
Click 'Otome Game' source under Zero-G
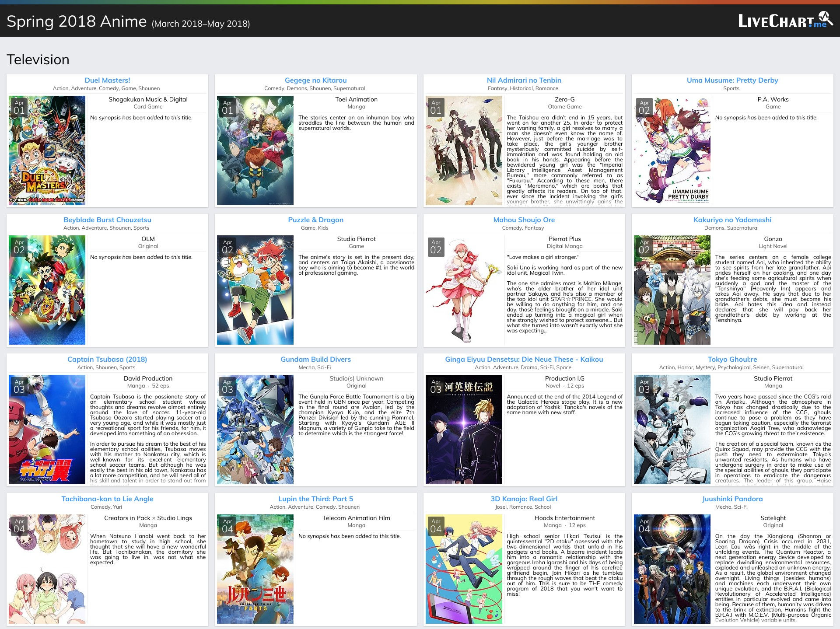pyautogui.click(x=565, y=107)
